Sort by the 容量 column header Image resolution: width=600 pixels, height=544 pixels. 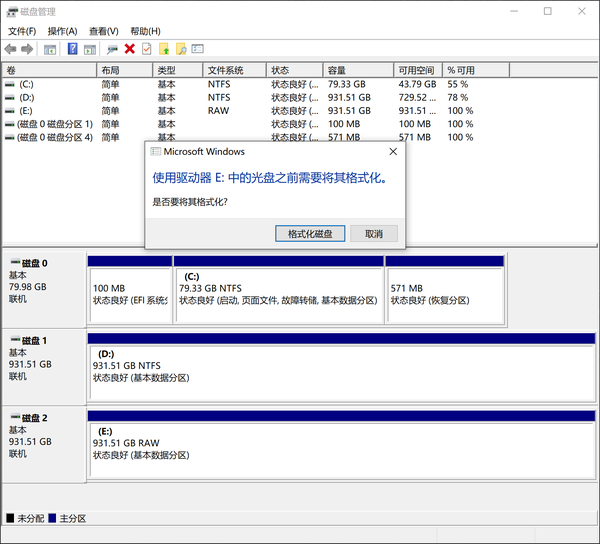(359, 70)
